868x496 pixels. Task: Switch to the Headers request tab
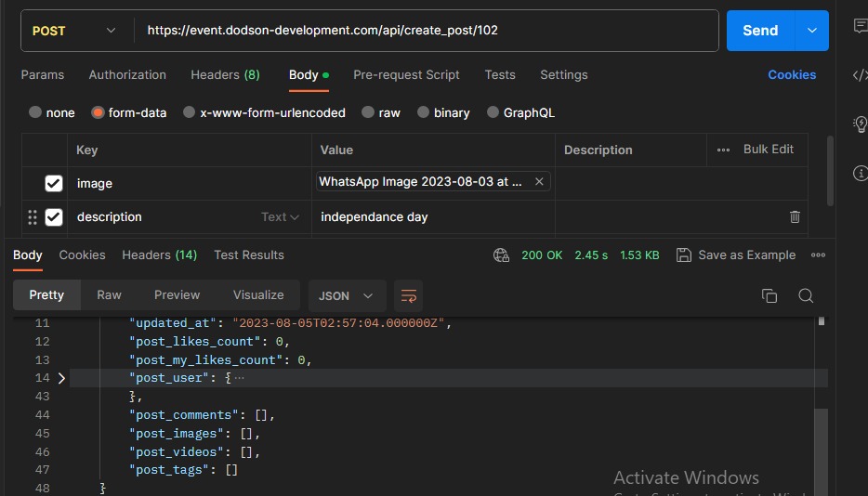225,74
